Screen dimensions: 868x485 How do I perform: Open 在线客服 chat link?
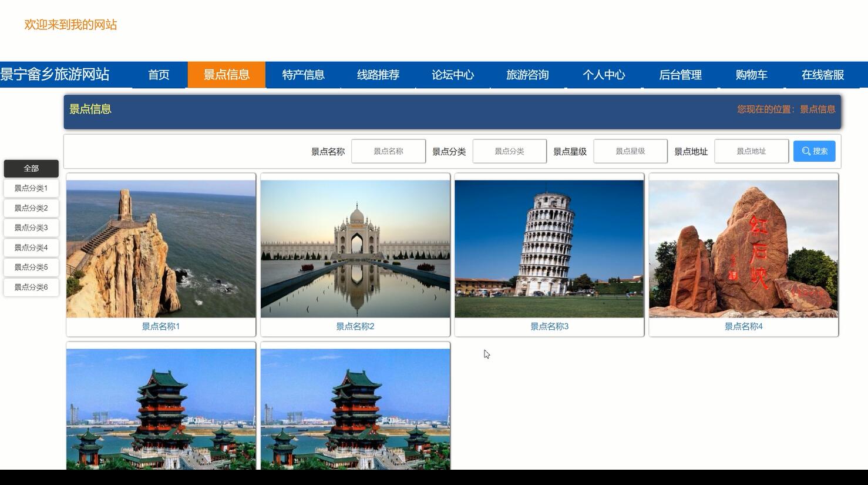(x=823, y=75)
